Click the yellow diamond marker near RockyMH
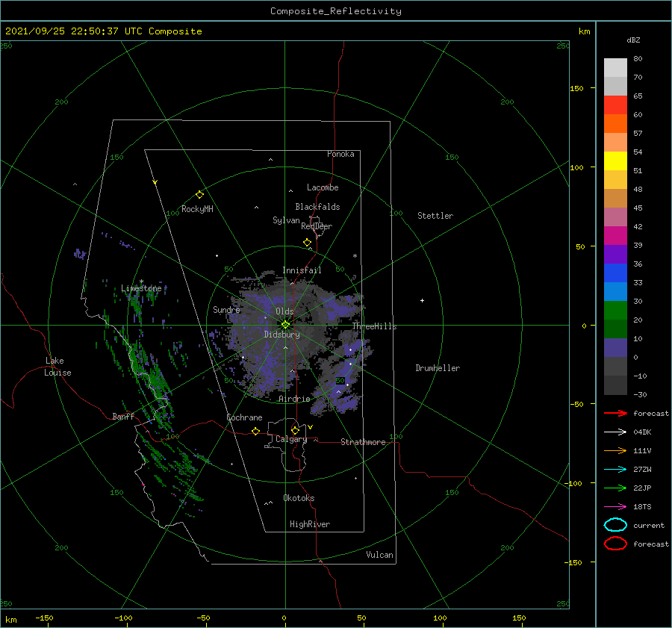Viewport: 672px width, 628px height. click(199, 195)
